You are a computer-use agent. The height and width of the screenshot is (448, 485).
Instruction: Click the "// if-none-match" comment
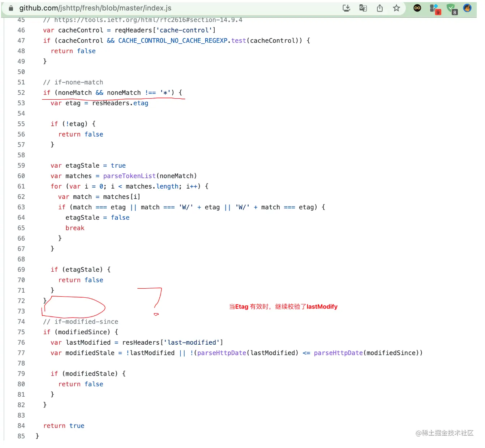tap(73, 82)
